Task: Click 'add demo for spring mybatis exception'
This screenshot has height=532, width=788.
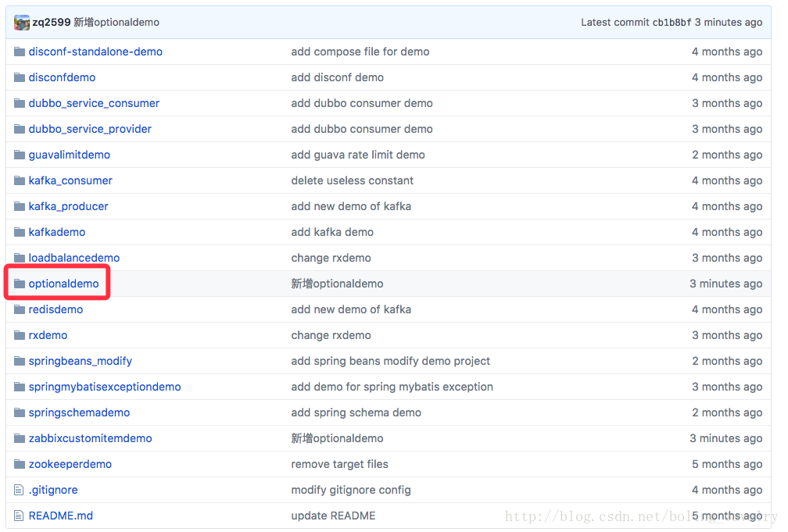Action: point(392,387)
